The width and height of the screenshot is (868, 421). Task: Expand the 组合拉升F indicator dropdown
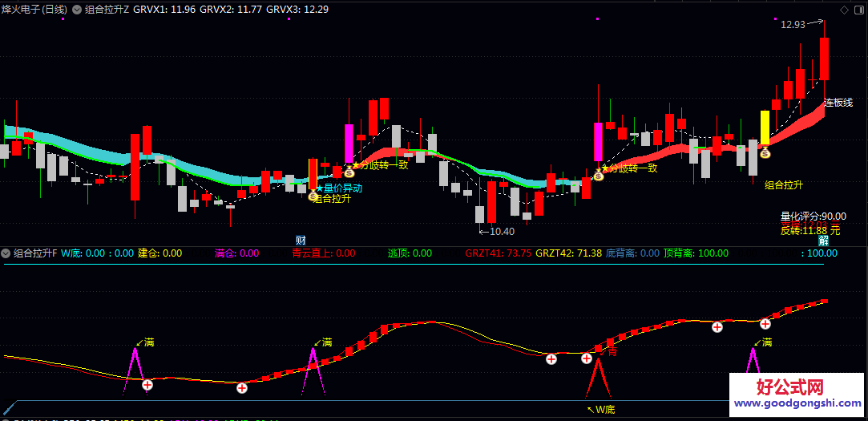[x=6, y=253]
